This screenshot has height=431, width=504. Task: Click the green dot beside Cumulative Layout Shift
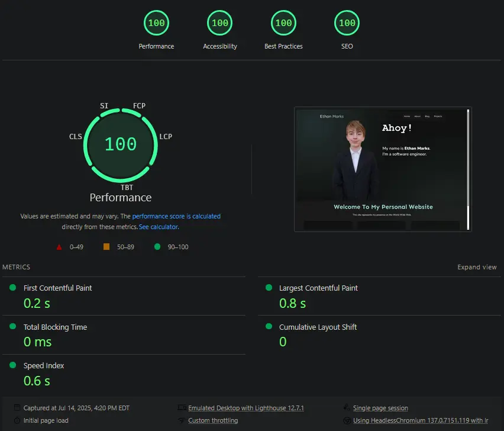tap(269, 326)
